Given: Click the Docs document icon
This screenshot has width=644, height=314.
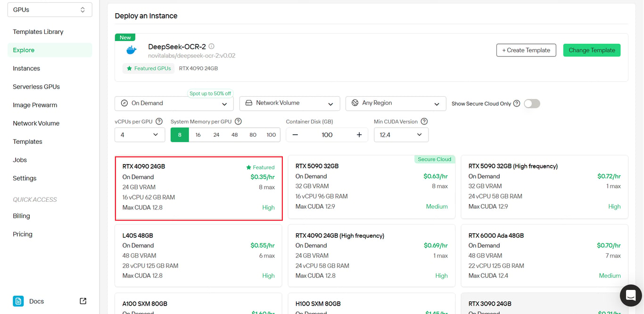Looking at the screenshot, I should click(18, 301).
